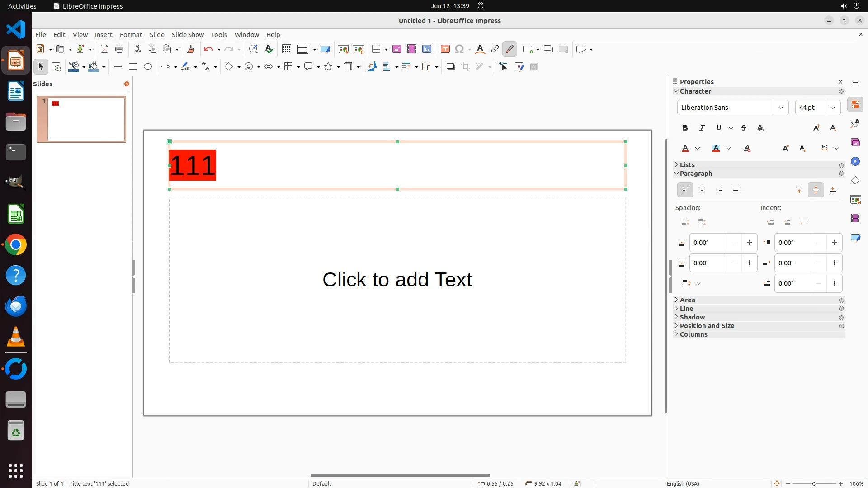
Task: Select slide 1 thumbnail in Slides panel
Action: click(86, 119)
